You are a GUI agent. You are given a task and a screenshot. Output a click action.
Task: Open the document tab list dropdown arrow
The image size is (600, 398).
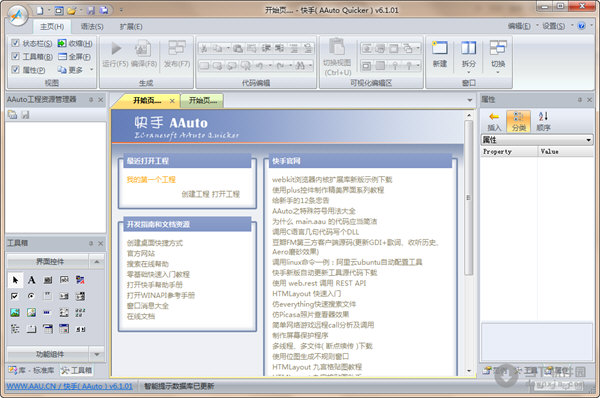[470, 100]
